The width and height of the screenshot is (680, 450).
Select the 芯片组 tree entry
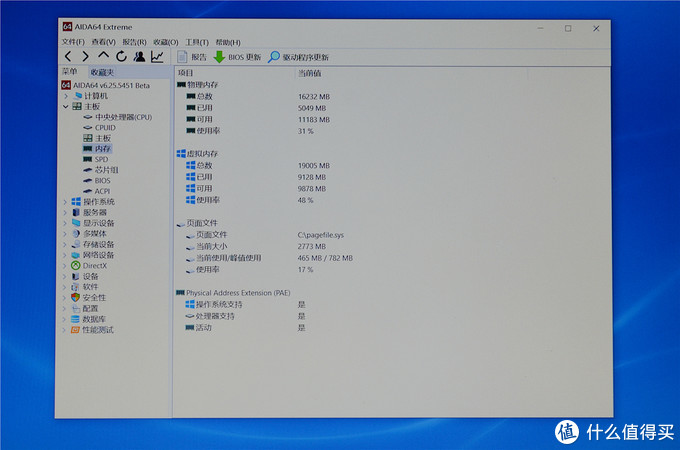[107, 170]
